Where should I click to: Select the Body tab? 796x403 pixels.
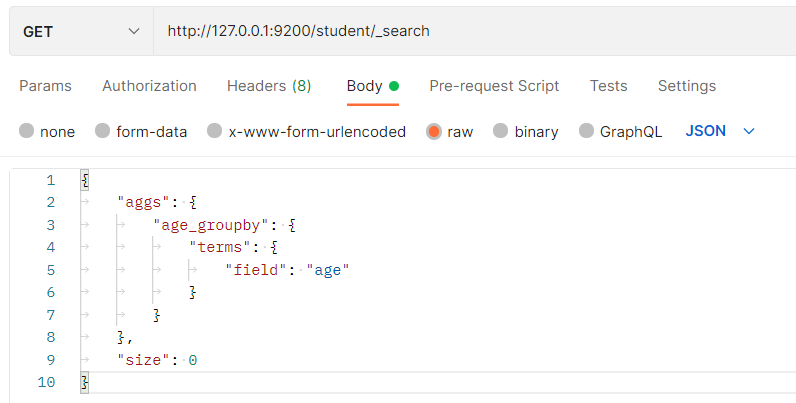[364, 86]
